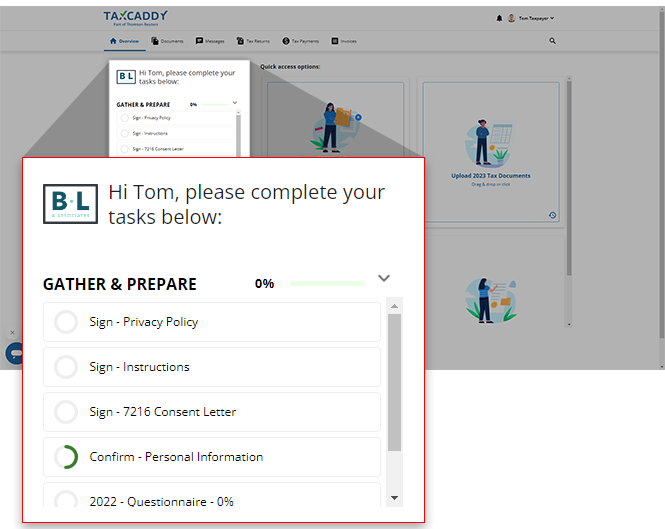Screen dimensions: 665x529
Task: Click the user avatar next to Tom Taxpayer
Action: tap(511, 18)
